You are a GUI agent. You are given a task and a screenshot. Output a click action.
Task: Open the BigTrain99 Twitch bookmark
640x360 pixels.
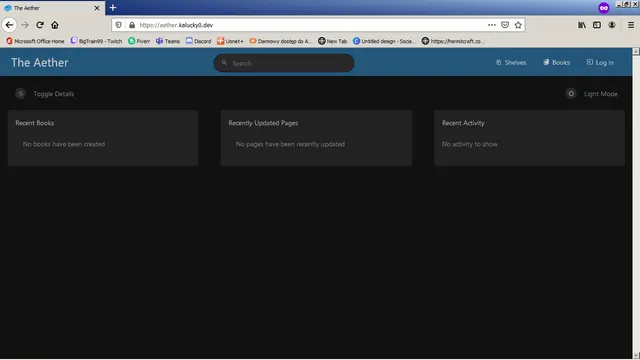[96, 41]
